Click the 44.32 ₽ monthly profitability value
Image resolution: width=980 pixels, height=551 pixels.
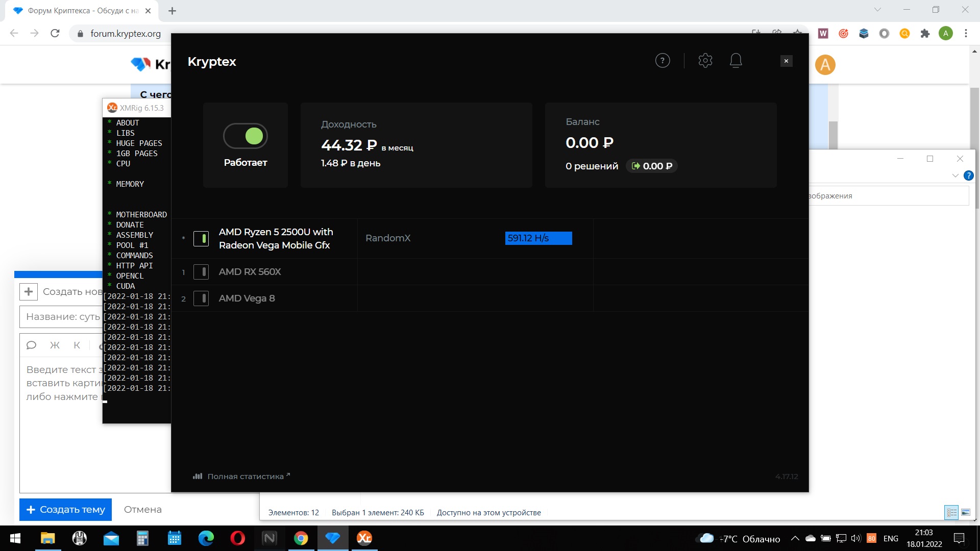click(349, 145)
